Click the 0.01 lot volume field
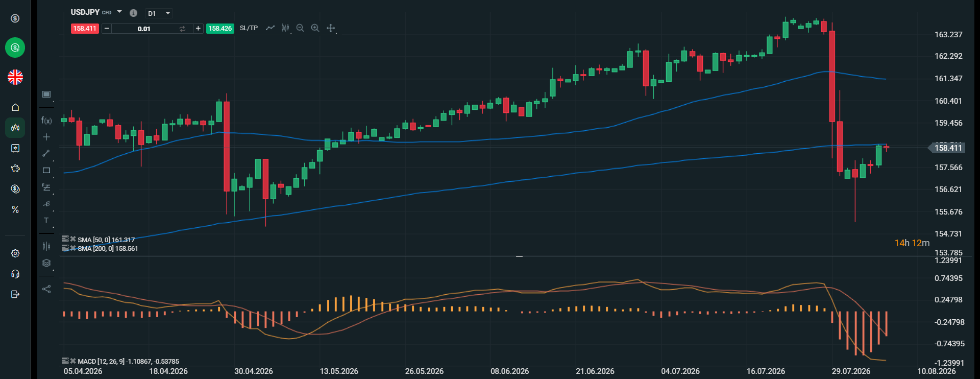 (144, 29)
